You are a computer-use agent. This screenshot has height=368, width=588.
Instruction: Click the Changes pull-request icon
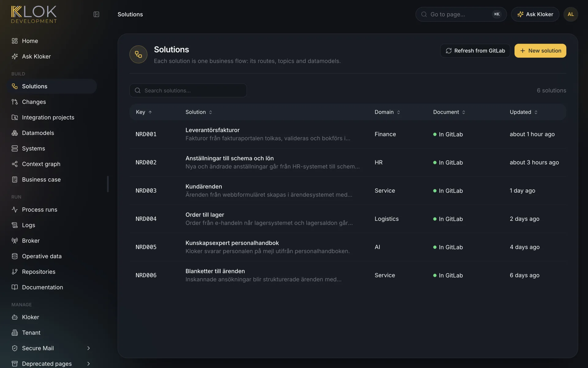coord(14,102)
